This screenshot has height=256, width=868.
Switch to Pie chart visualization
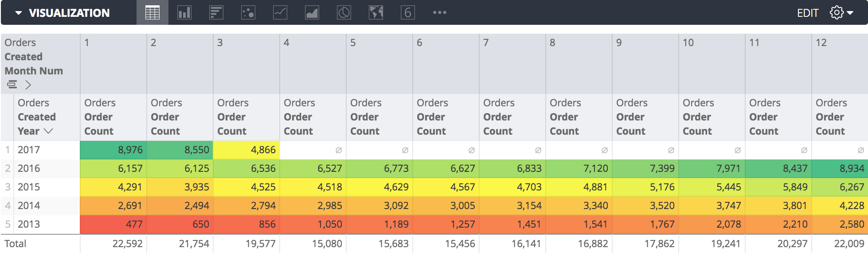(344, 12)
